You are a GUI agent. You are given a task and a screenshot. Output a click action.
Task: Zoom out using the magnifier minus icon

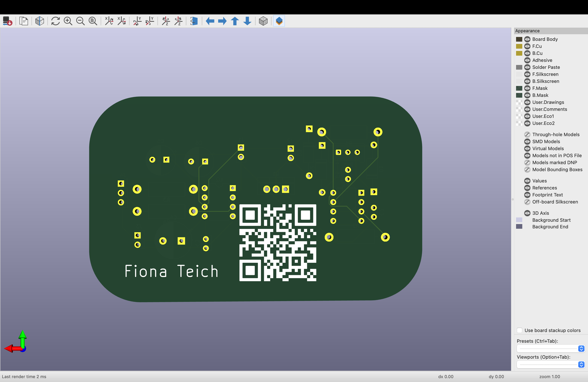tap(80, 21)
